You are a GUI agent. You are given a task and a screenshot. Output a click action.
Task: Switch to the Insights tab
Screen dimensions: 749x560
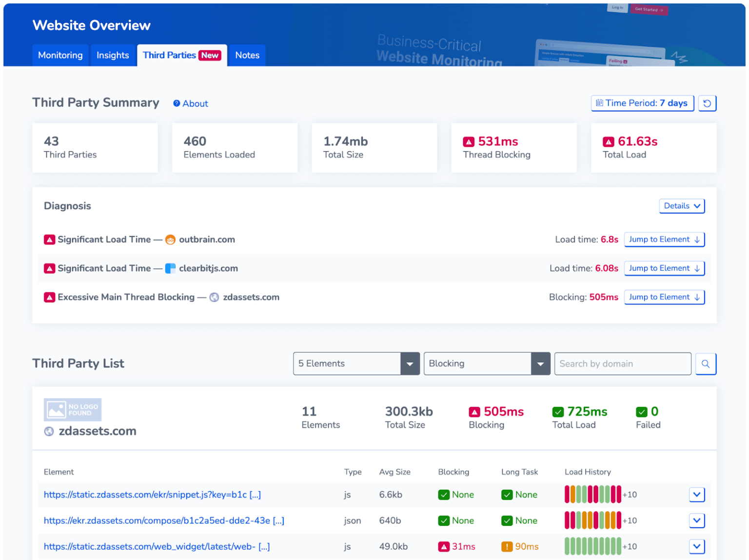113,55
